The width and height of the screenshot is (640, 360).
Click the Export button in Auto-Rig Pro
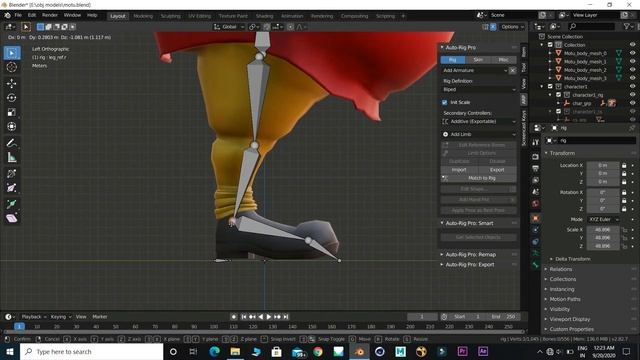[497, 170]
